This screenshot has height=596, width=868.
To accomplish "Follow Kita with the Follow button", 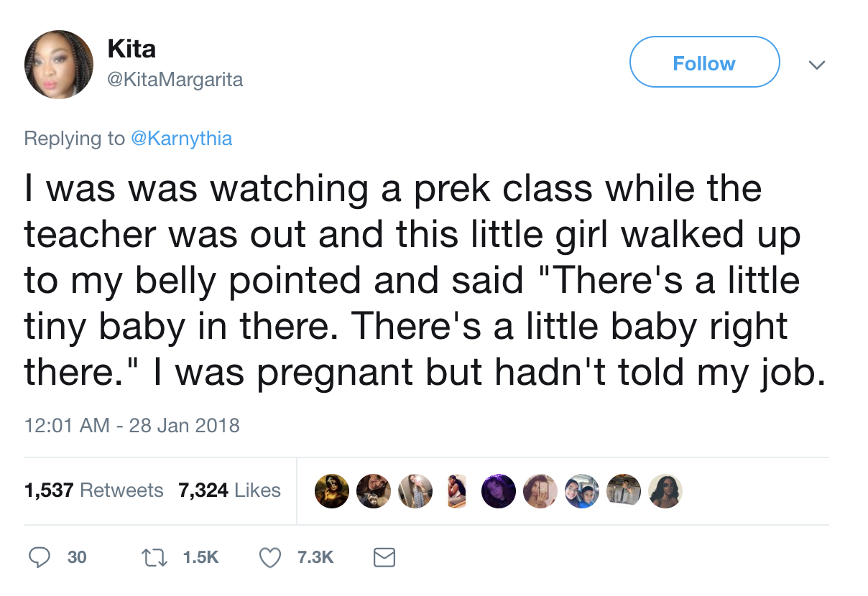I will click(x=704, y=62).
